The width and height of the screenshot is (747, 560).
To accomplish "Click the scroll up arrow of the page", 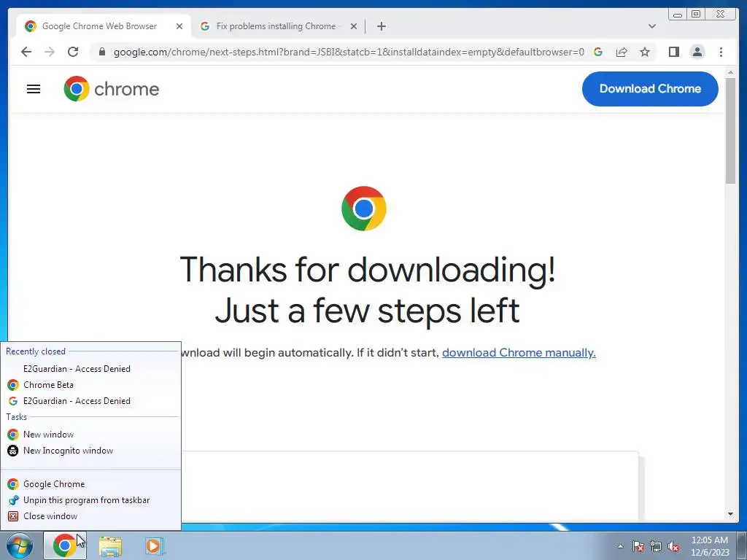I will [730, 72].
